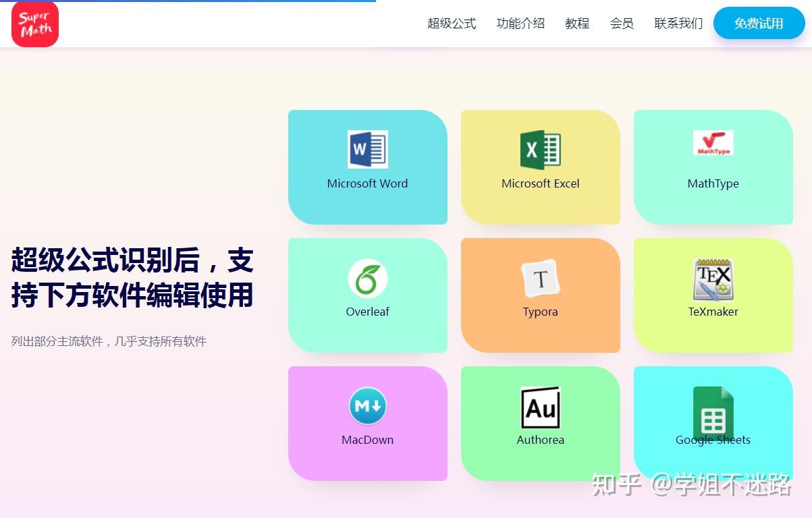Click the Super Math logo
This screenshot has height=518, width=812.
[35, 24]
